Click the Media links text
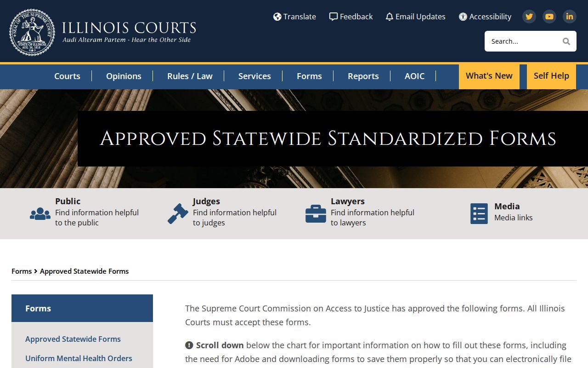Viewport: 588px width, 368px height. point(513,218)
